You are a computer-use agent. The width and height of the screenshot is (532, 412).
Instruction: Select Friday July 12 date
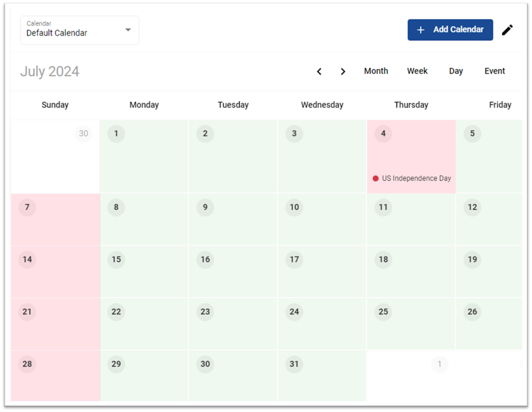pyautogui.click(x=472, y=207)
